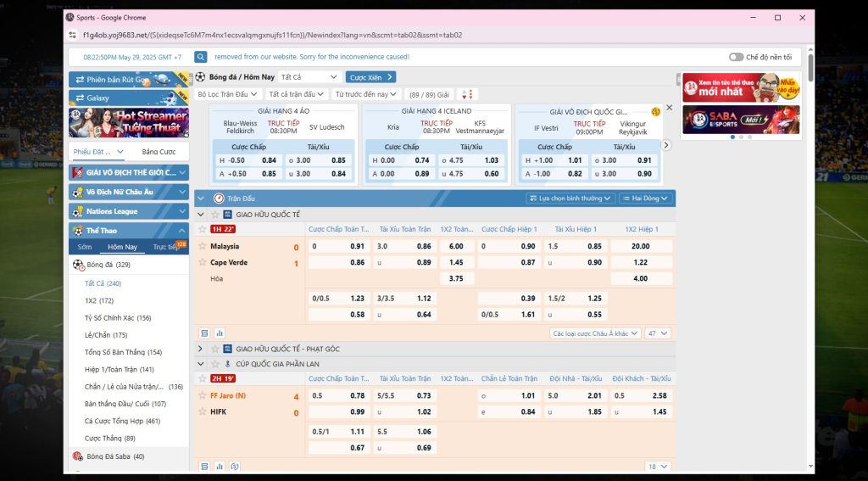The height and width of the screenshot is (481, 868).
Task: Click the Bóng đá live soccer ball icon in sidebar
Action: (x=79, y=265)
